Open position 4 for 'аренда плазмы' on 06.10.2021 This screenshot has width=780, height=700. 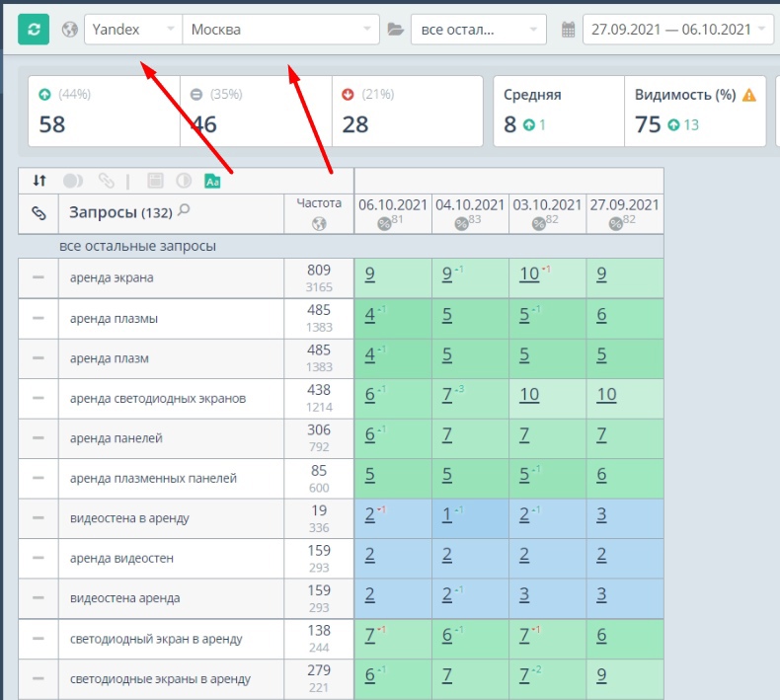[369, 315]
